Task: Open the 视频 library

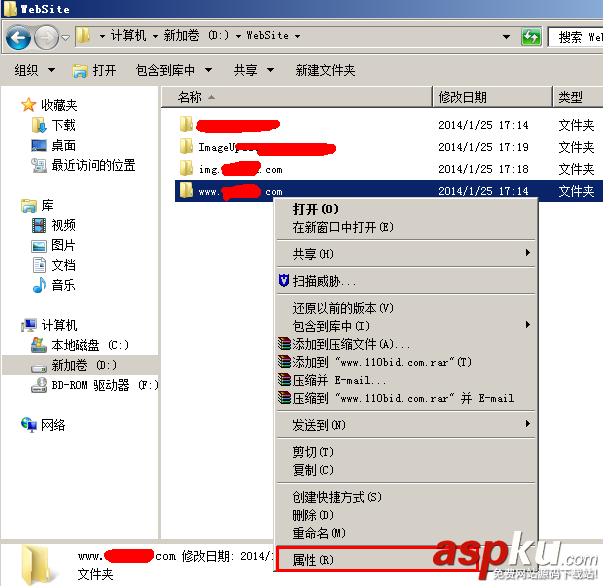Action: pyautogui.click(x=54, y=225)
